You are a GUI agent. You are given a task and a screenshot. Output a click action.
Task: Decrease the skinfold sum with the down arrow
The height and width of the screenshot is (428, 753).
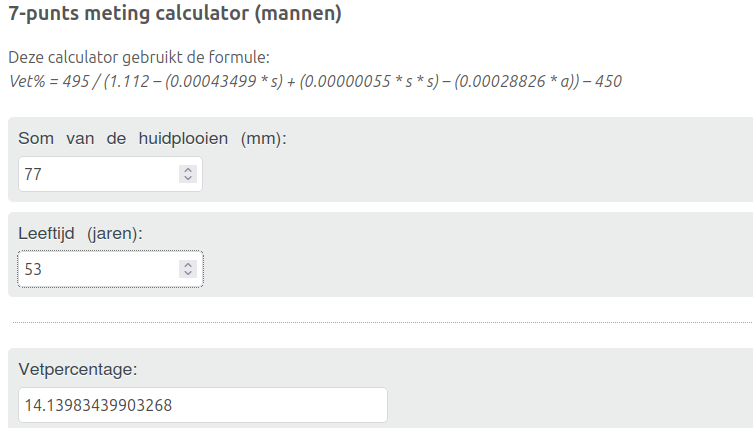(x=187, y=178)
